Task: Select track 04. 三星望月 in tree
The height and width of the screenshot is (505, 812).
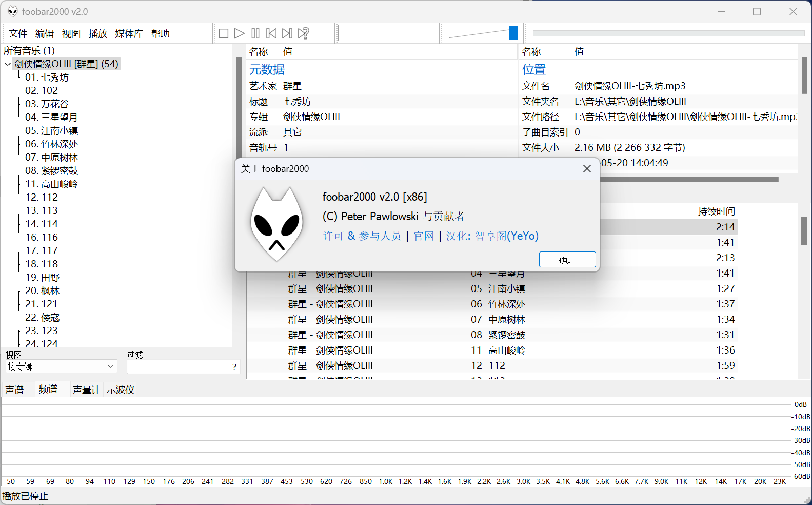Action: [x=51, y=118]
